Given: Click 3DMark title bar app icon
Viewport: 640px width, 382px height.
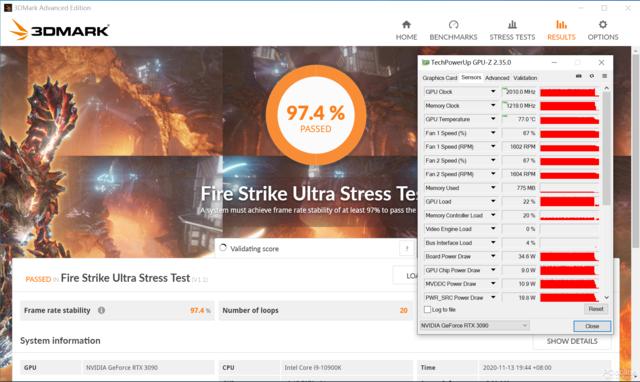Looking at the screenshot, I should point(8,8).
